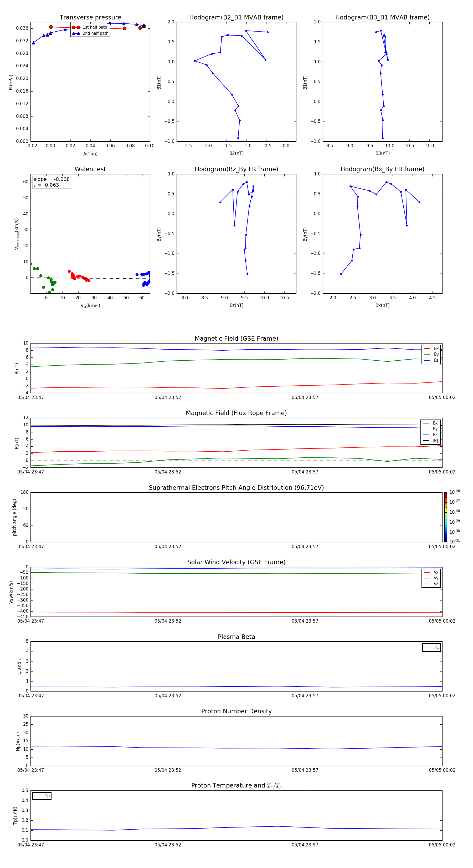Click the Suprathermal Electrons Pitch Angle Distribution title
Viewport: 473px width, 868px height.
236,488
